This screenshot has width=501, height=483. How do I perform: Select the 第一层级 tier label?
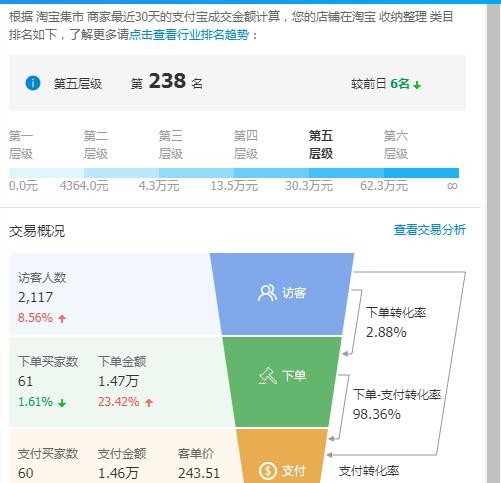tap(21, 145)
